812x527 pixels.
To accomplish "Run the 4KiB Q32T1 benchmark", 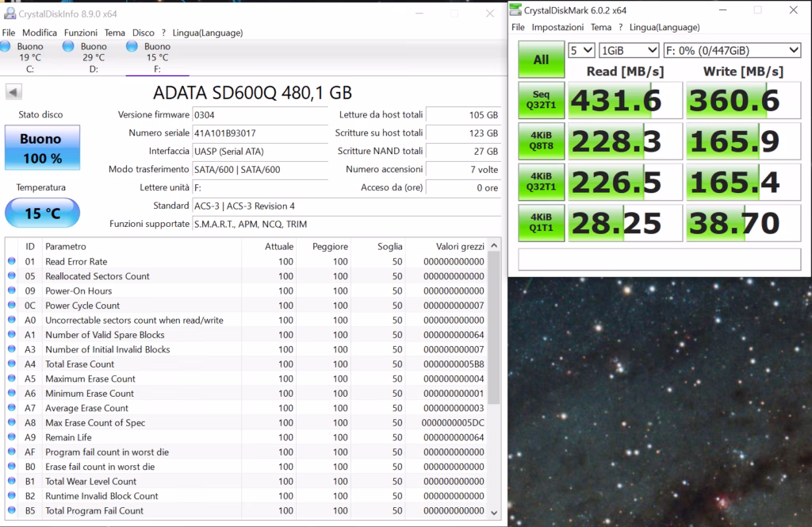I will pos(541,182).
